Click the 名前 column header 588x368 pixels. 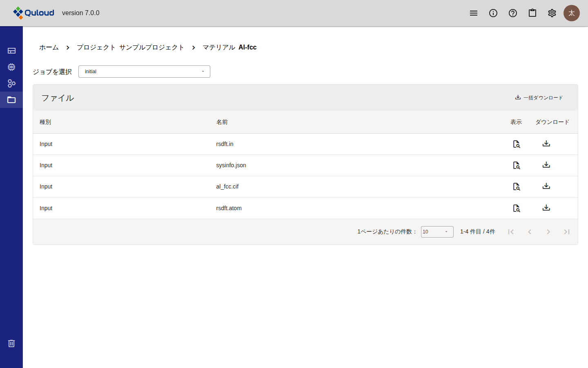pyautogui.click(x=222, y=122)
